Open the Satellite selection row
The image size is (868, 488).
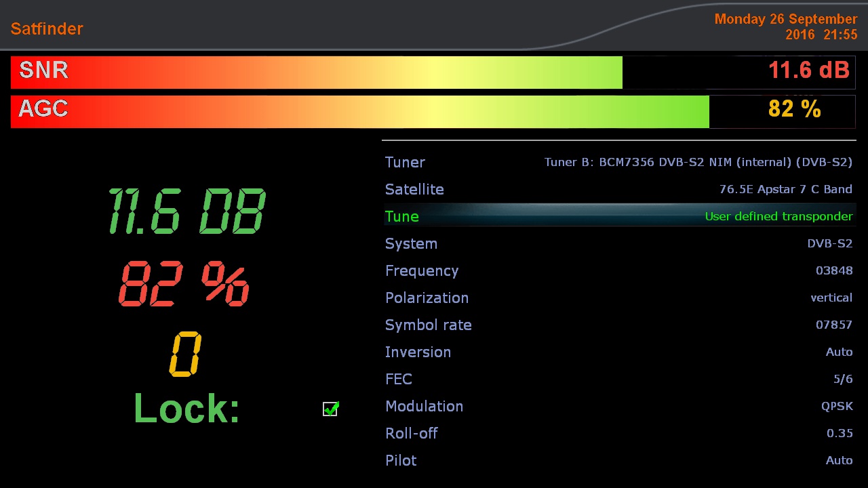point(618,189)
